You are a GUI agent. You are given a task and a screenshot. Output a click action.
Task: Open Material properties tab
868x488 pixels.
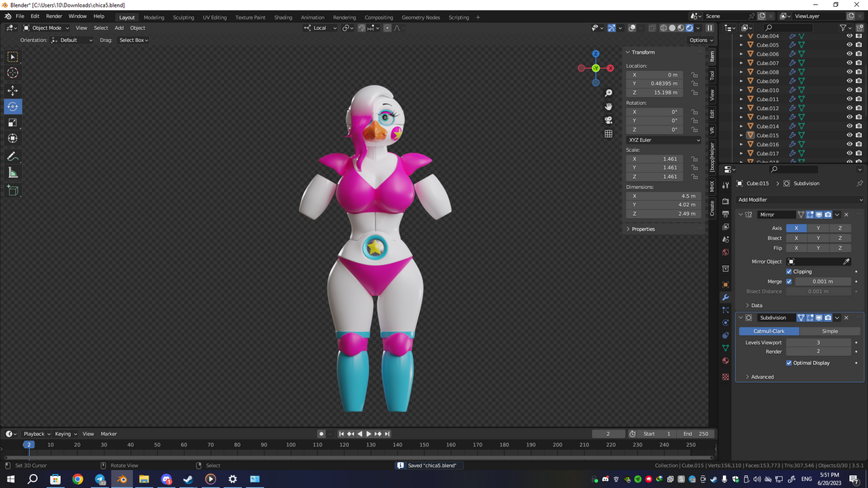(725, 361)
